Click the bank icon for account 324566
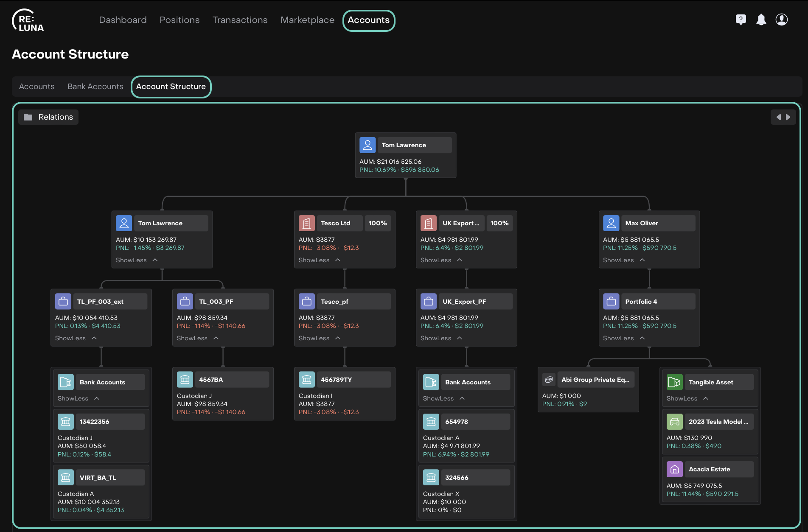808x532 pixels. (431, 478)
